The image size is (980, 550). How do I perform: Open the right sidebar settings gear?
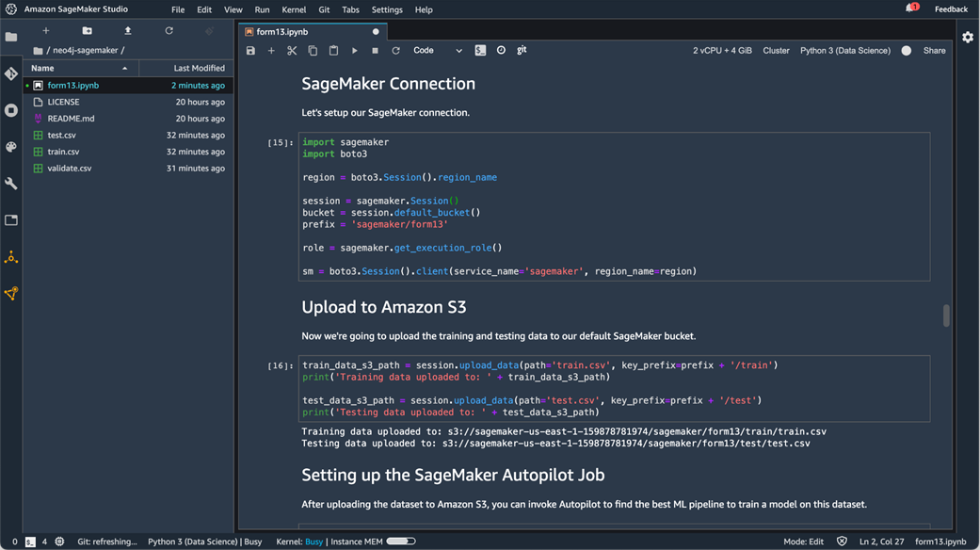coord(968,37)
